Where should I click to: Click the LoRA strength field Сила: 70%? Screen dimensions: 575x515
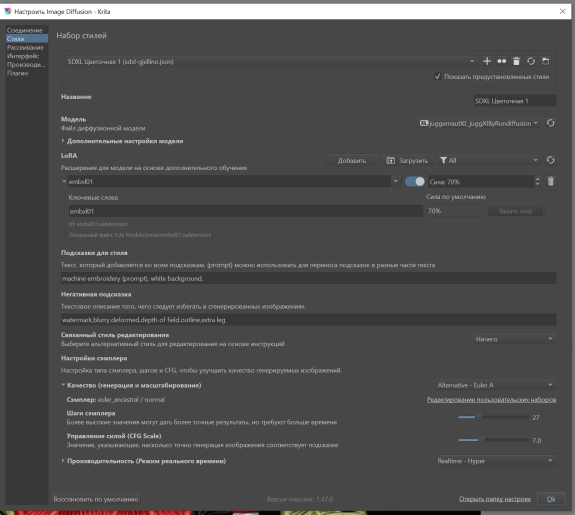pyautogui.click(x=480, y=182)
